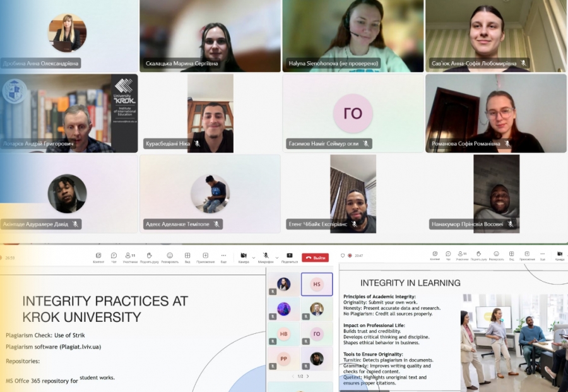
Task: Click muted mic icon beside Романова Софія Романівна
Action: pos(507,143)
